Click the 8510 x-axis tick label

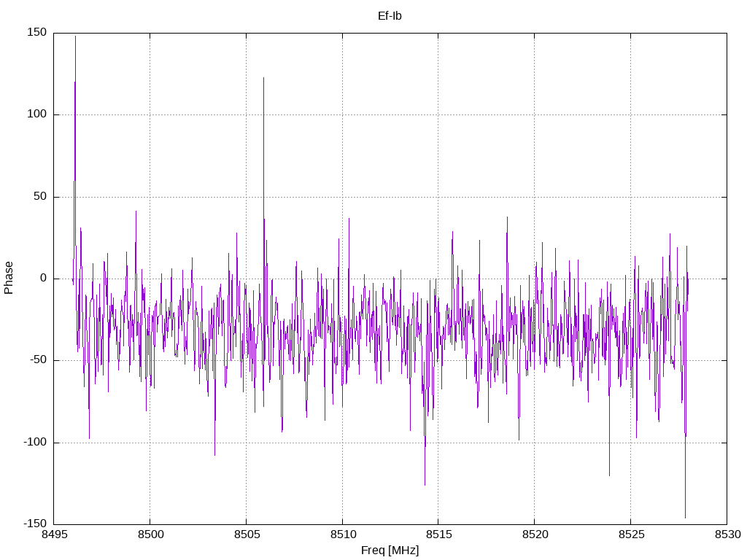[x=343, y=534]
